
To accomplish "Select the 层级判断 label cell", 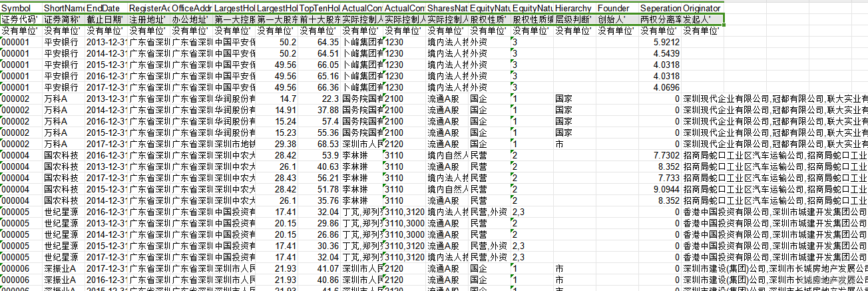I will point(575,19).
